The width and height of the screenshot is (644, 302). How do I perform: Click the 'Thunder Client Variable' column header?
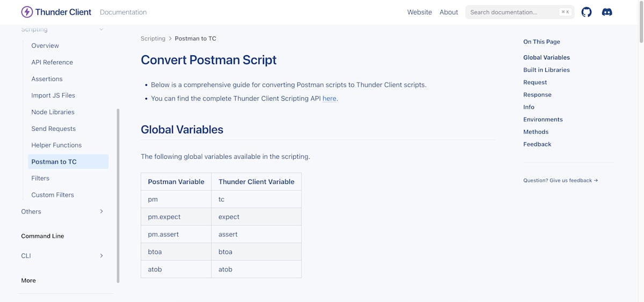click(257, 182)
